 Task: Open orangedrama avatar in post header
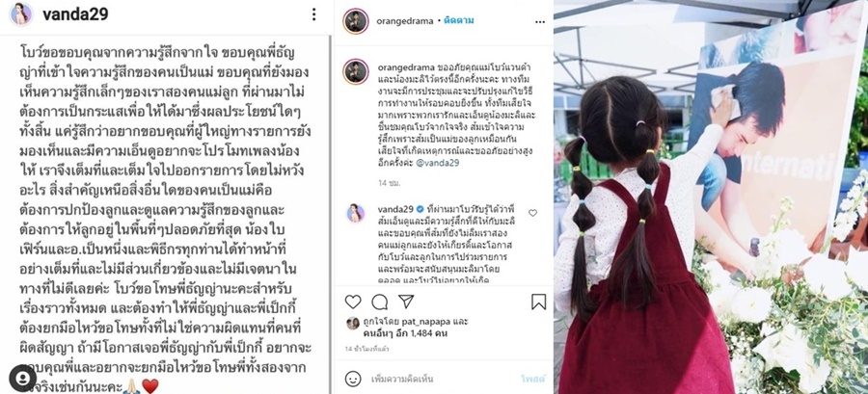[x=355, y=21]
